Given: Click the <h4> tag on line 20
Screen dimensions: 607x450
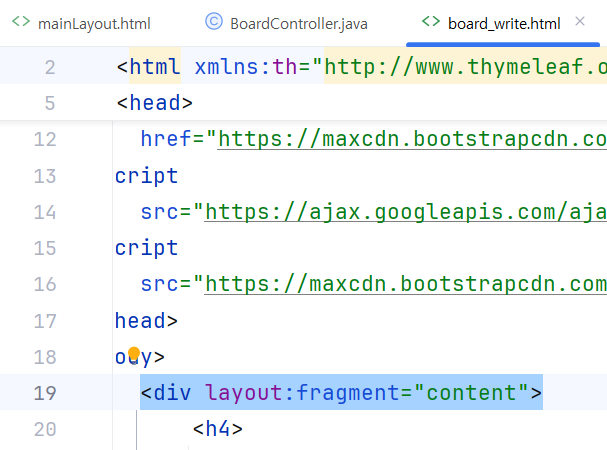Looking at the screenshot, I should point(218,429).
